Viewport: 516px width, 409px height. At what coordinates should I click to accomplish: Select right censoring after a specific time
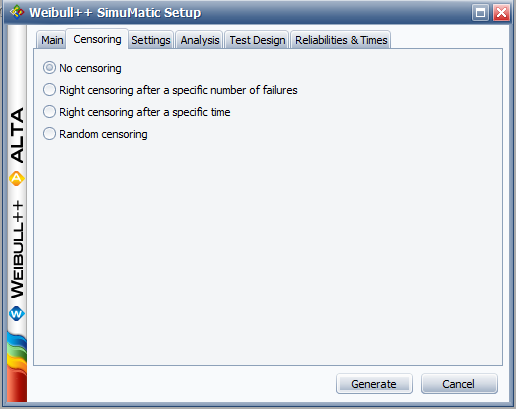[x=137, y=112]
